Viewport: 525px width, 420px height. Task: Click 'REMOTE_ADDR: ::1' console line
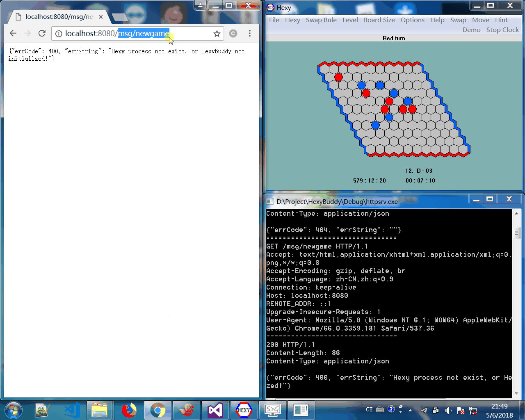(x=299, y=304)
